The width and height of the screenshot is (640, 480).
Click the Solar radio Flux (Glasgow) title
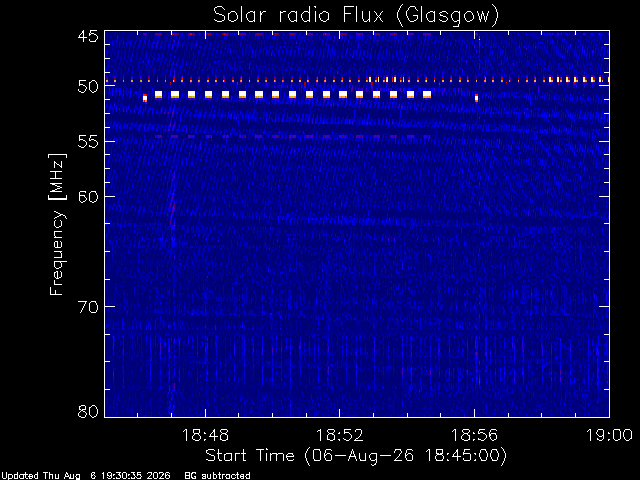click(x=356, y=16)
